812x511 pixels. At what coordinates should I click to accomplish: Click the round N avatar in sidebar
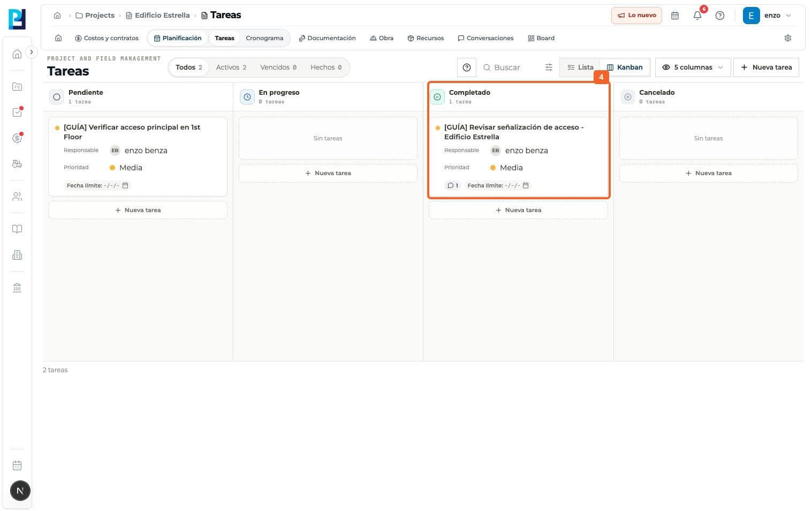click(x=20, y=491)
